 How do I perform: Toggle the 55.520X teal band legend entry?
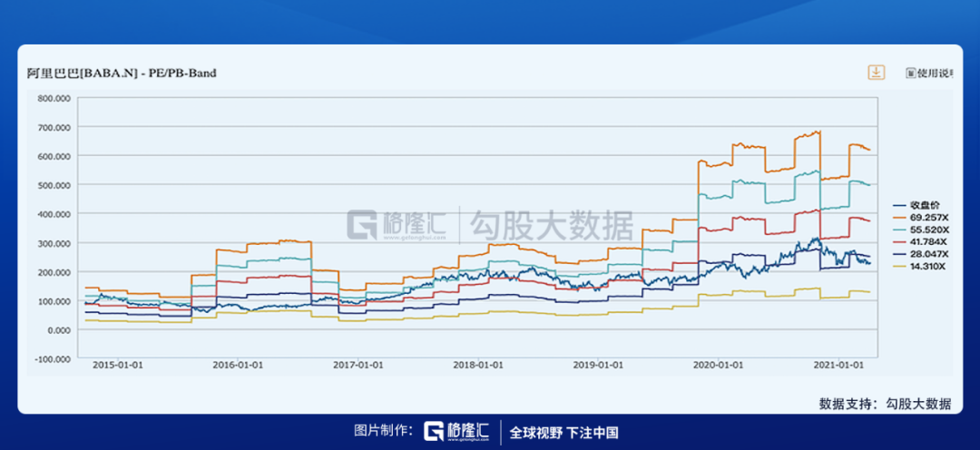pyautogui.click(x=921, y=230)
